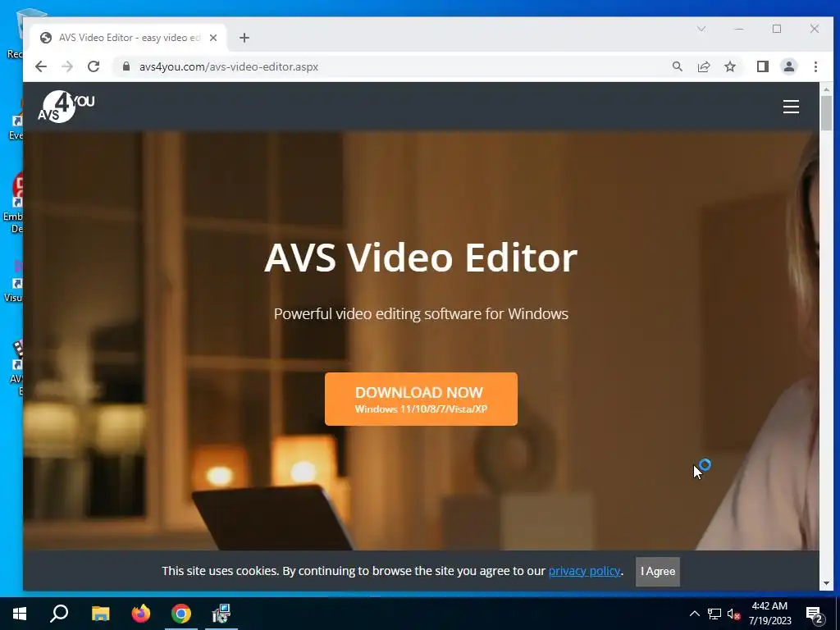Open Windows taskbar search
The height and width of the screenshot is (630, 840).
[x=59, y=614]
